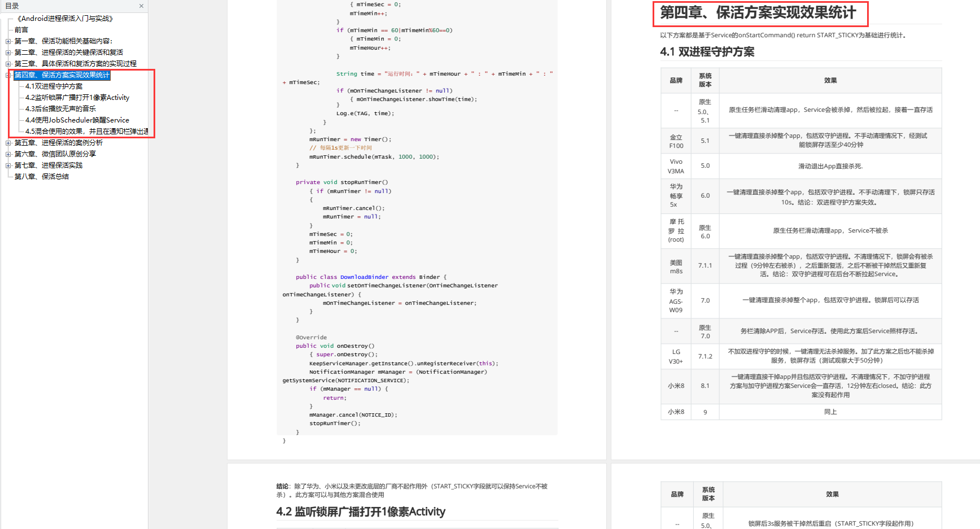The image size is (980, 529).
Task: Click the 小米8 cell in the version 9 row
Action: (676, 412)
